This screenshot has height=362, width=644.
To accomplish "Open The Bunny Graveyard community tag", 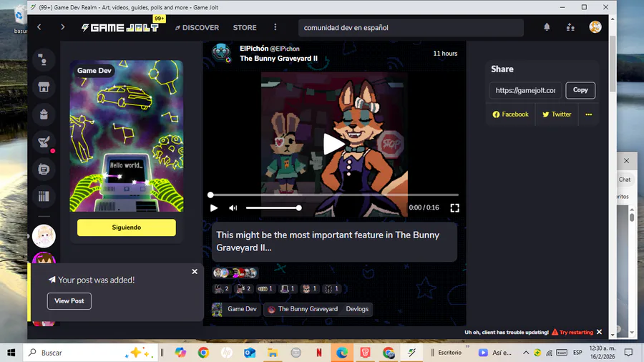I will (x=303, y=309).
